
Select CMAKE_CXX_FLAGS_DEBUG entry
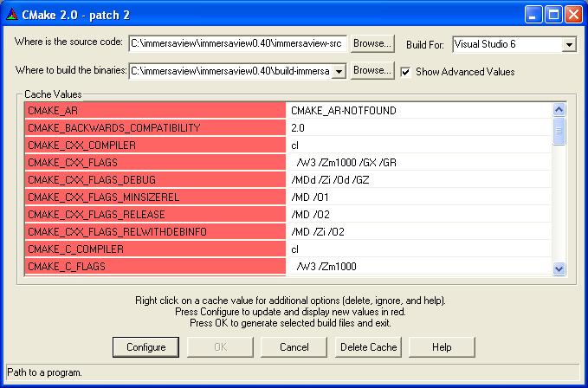(155, 179)
